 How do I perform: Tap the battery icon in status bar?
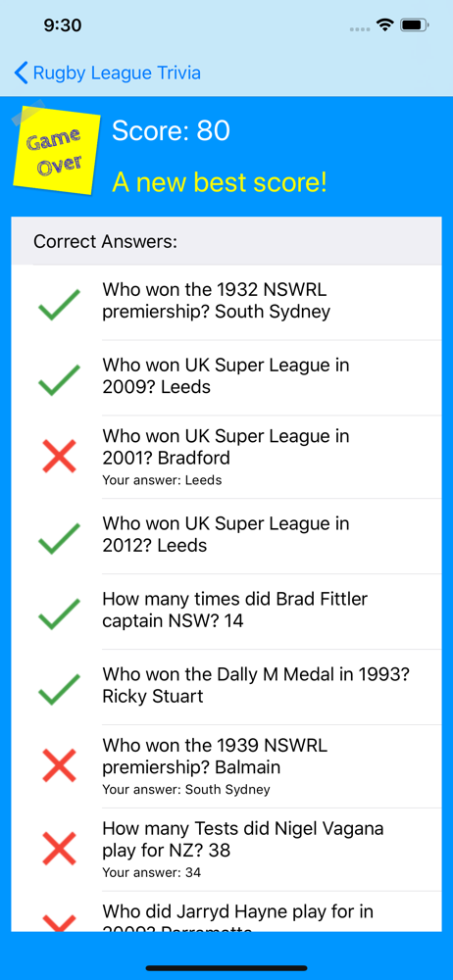click(414, 25)
